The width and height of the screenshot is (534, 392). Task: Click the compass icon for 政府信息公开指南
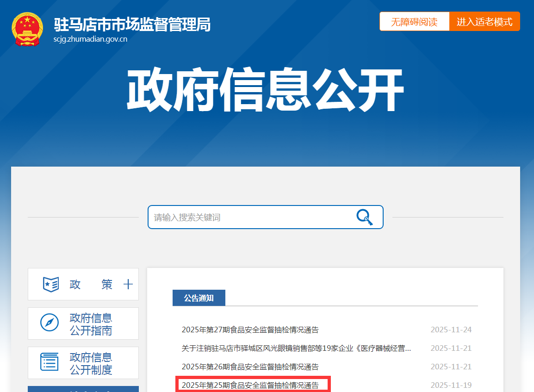click(x=50, y=323)
